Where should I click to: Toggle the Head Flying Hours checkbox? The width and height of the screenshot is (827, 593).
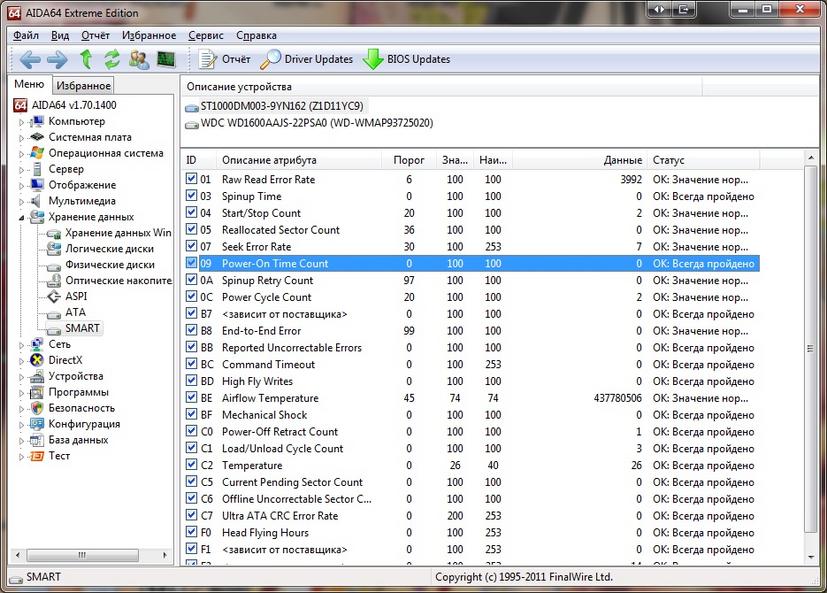click(191, 532)
